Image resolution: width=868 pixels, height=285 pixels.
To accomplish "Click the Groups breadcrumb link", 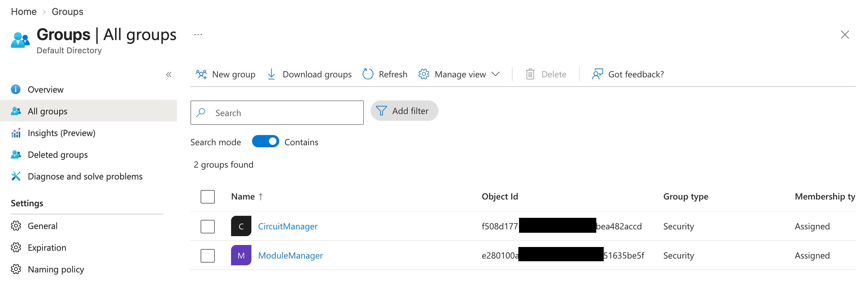I will 67,12.
